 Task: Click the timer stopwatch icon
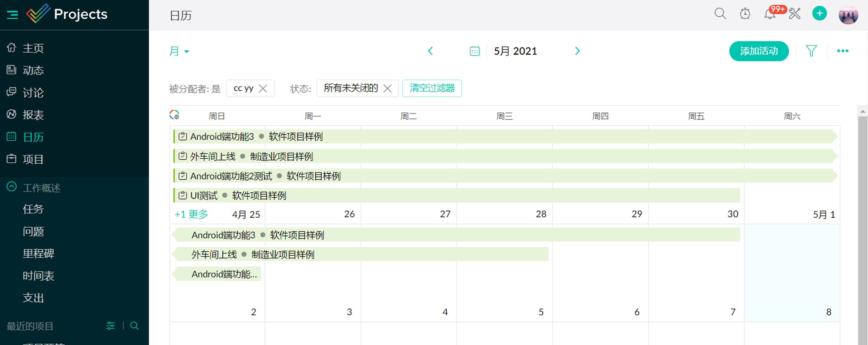tap(745, 14)
